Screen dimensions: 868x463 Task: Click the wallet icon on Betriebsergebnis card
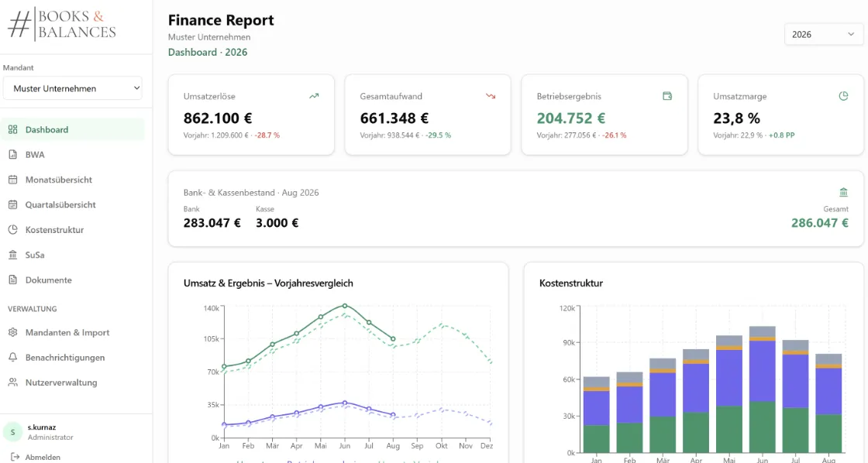click(x=667, y=96)
